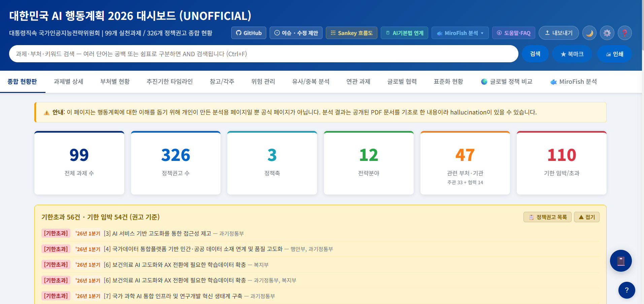Open the MiroFish 분석 tab
The height and width of the screenshot is (304, 644).
(x=573, y=81)
